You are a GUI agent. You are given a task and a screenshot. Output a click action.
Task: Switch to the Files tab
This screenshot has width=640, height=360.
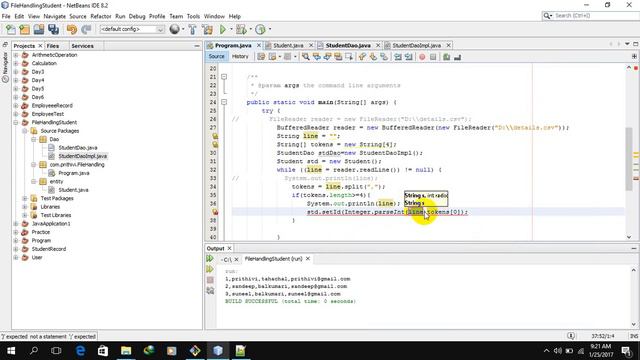(53, 46)
